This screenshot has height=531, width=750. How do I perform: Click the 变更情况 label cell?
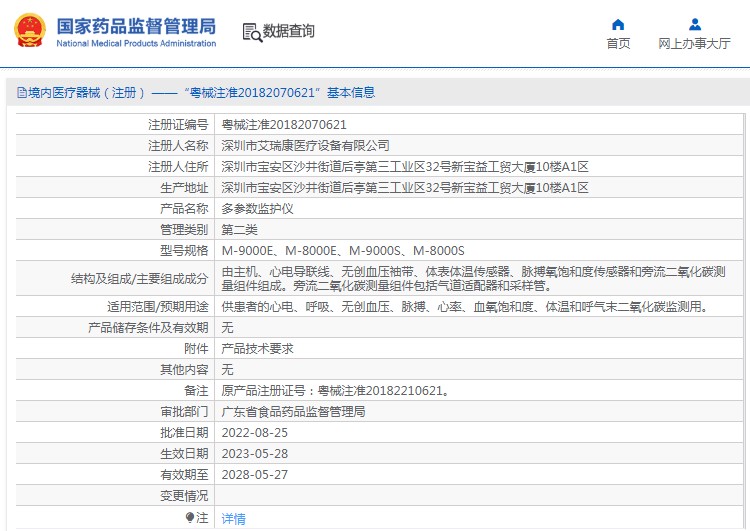(x=115, y=496)
